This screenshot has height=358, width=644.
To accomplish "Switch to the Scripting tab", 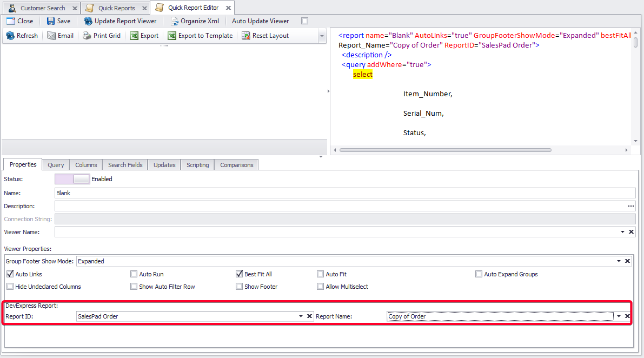I will pyautogui.click(x=197, y=165).
